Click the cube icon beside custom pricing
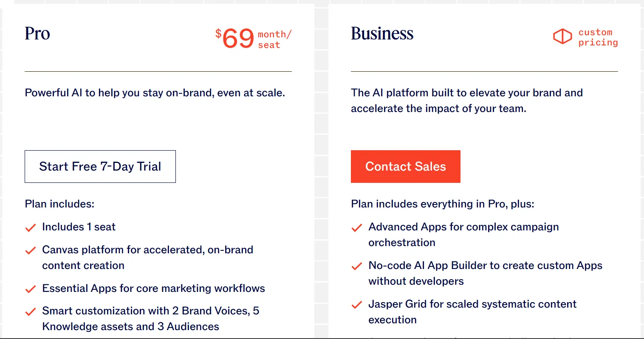644x339 pixels. coord(562,36)
